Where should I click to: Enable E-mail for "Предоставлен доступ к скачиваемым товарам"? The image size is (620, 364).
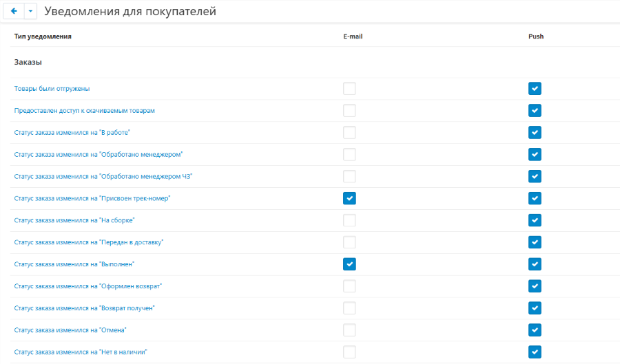[x=349, y=111]
